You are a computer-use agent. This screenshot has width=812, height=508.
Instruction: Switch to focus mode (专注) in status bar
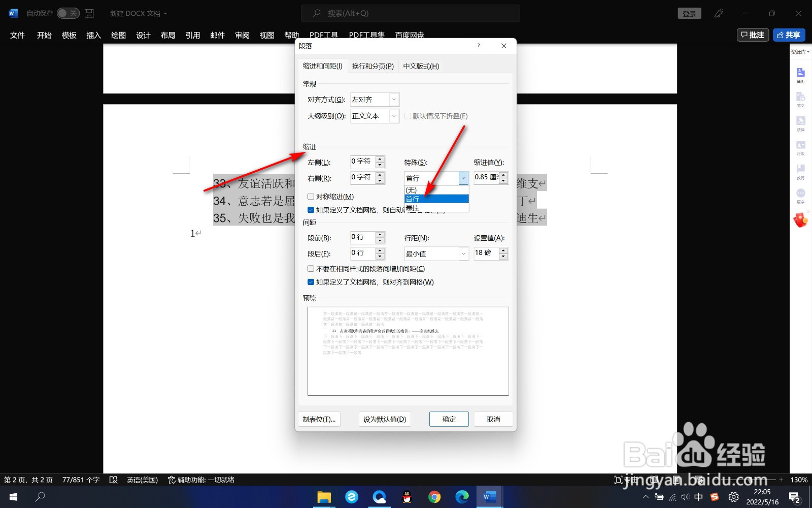625,480
